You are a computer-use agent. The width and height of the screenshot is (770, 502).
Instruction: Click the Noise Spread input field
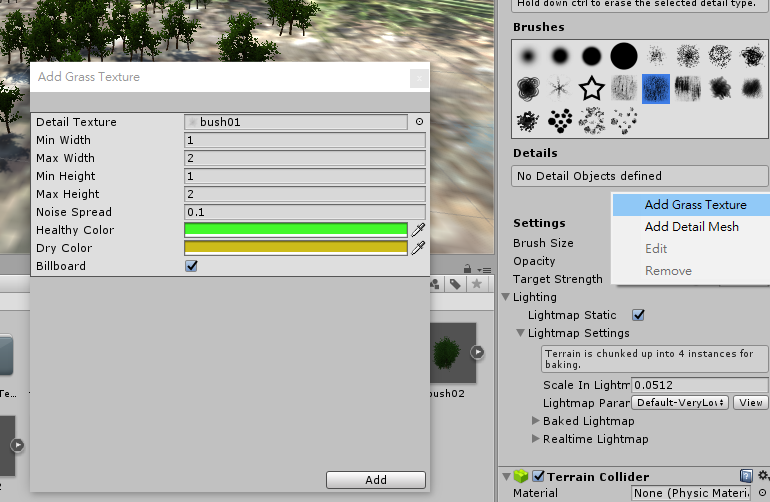coord(305,212)
